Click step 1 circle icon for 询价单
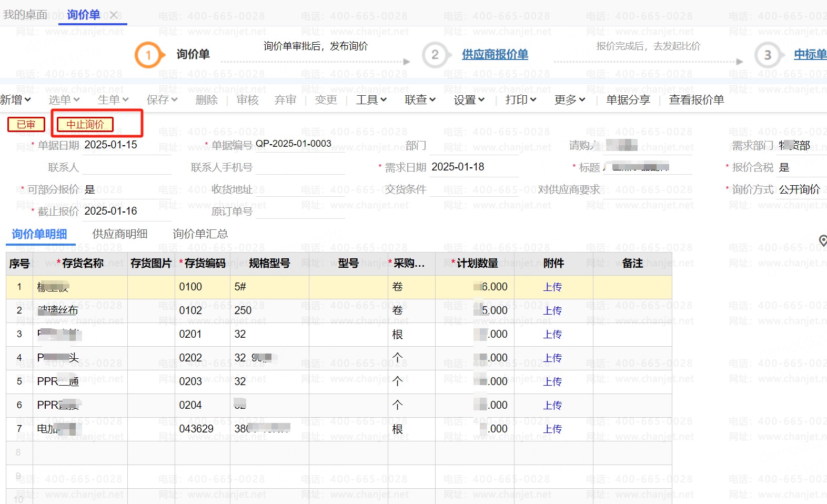Viewport: 827px width, 504px height. click(148, 55)
